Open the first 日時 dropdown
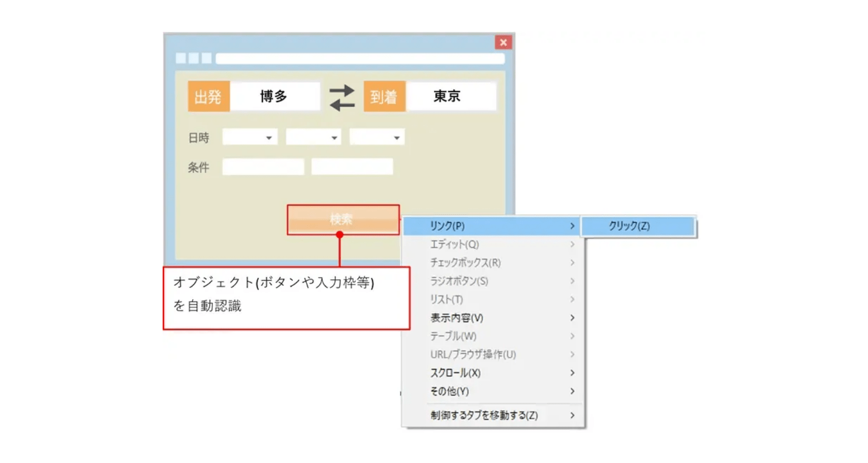868x463 pixels. 250,138
